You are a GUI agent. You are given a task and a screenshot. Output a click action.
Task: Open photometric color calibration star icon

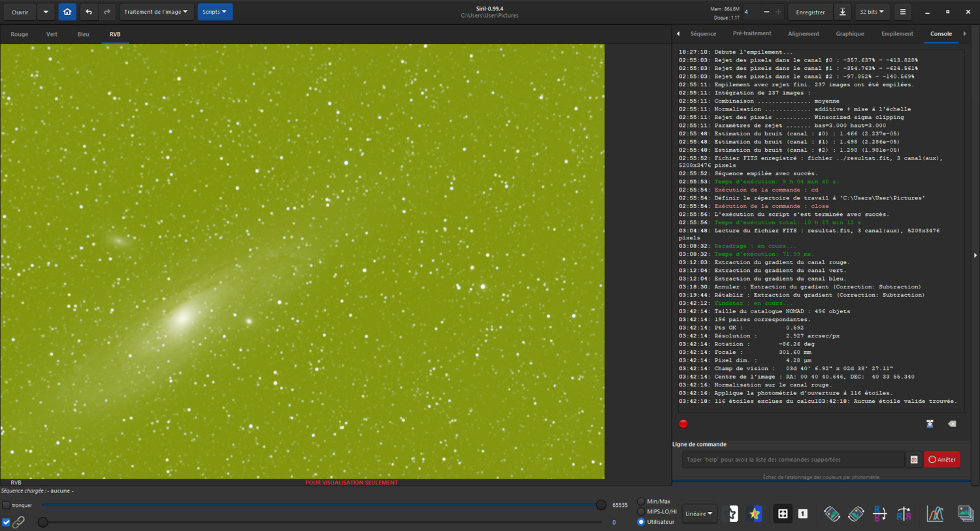[754, 513]
